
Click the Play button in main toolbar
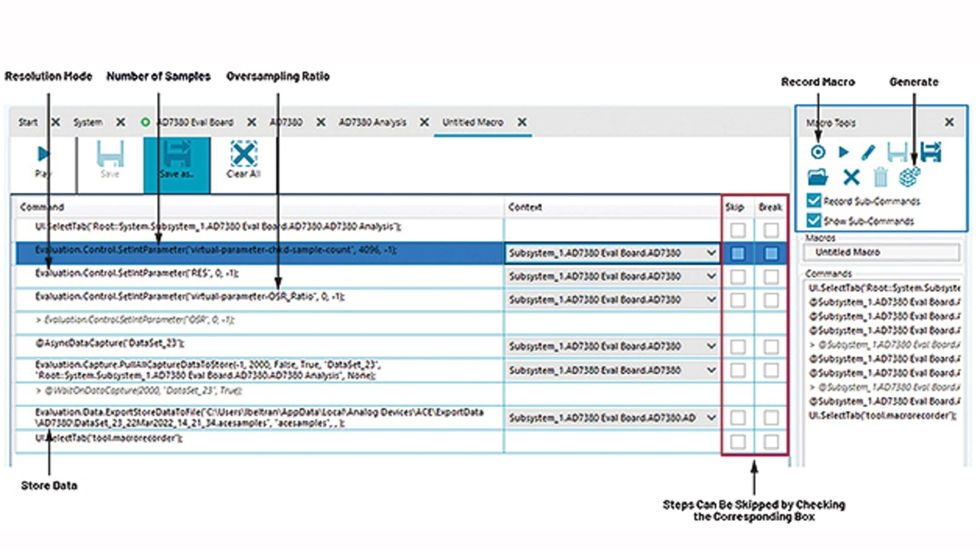[x=44, y=161]
